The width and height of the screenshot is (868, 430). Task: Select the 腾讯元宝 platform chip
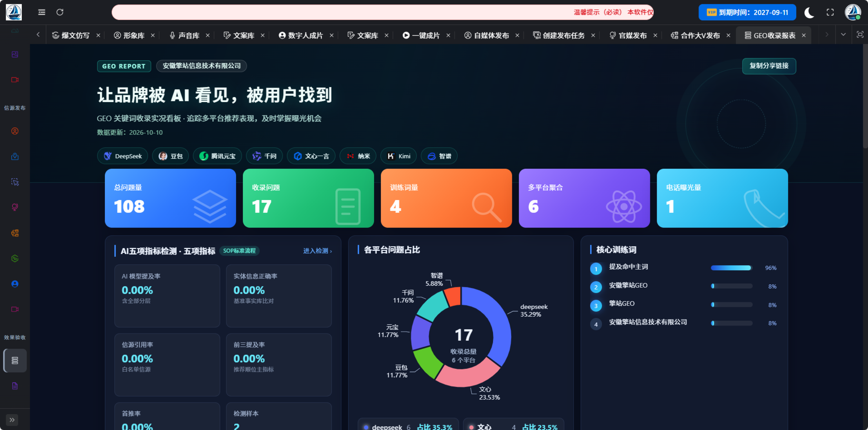pos(217,156)
